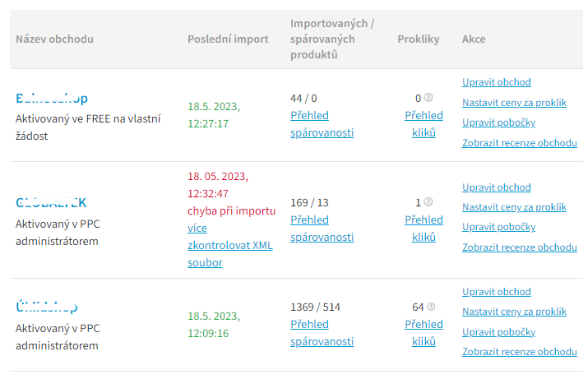The width and height of the screenshot is (588, 379).
Task: Open "Přehled spárovanosti" under 1369 / 514 products
Action: (x=322, y=332)
